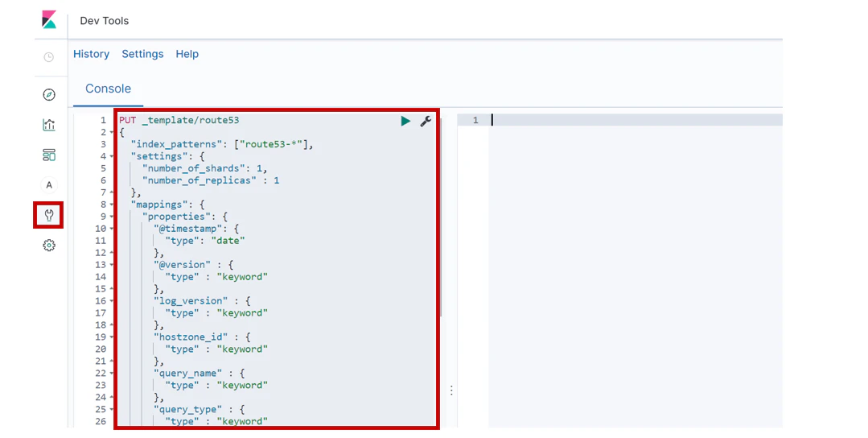Open the Settings link

[143, 54]
